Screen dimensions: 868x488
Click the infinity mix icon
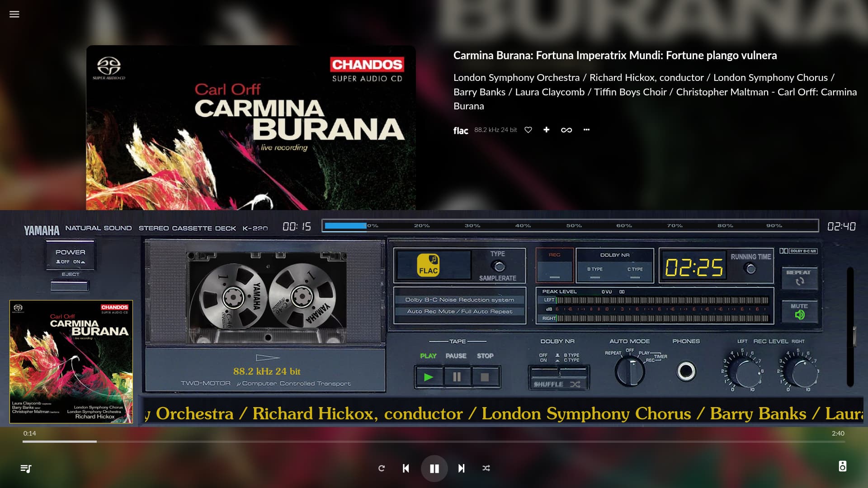[566, 130]
